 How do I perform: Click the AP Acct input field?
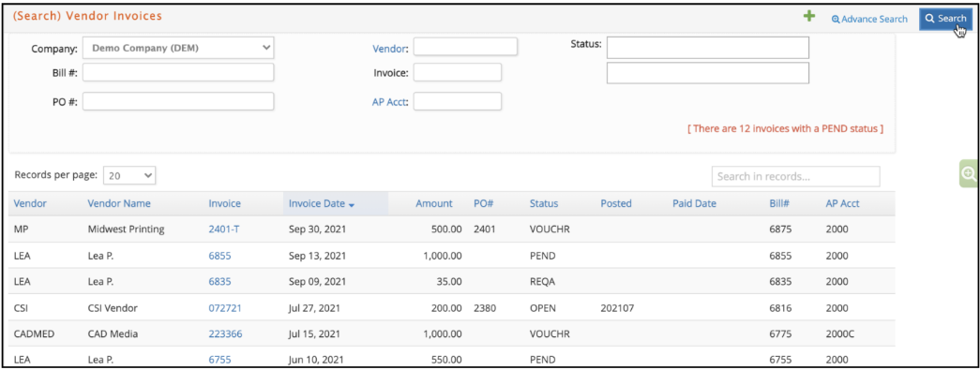coord(458,101)
